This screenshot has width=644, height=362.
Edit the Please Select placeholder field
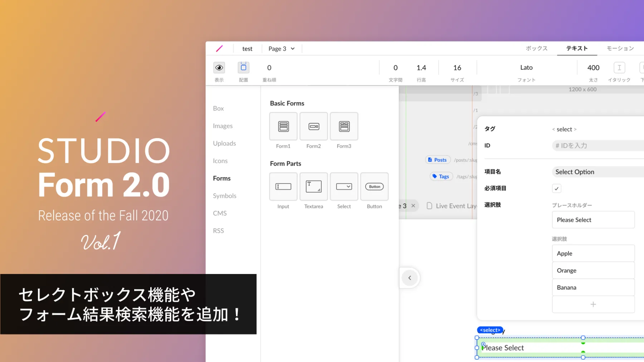coord(593,220)
